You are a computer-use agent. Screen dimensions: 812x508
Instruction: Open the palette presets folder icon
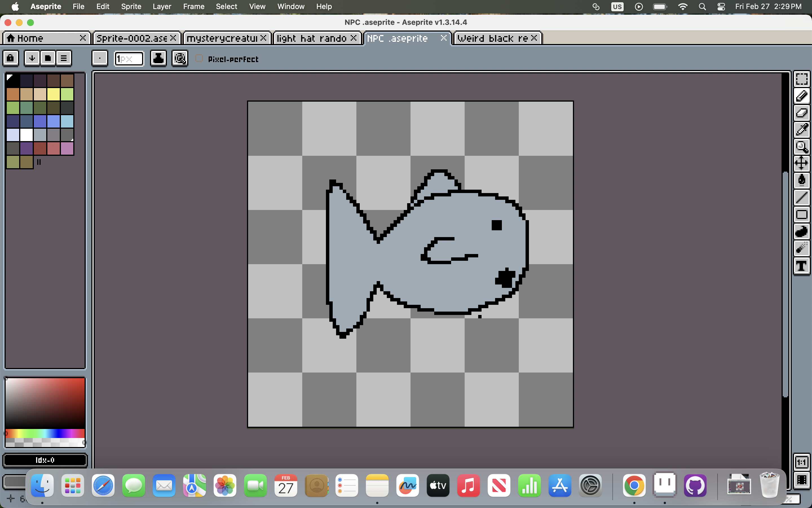click(x=48, y=58)
